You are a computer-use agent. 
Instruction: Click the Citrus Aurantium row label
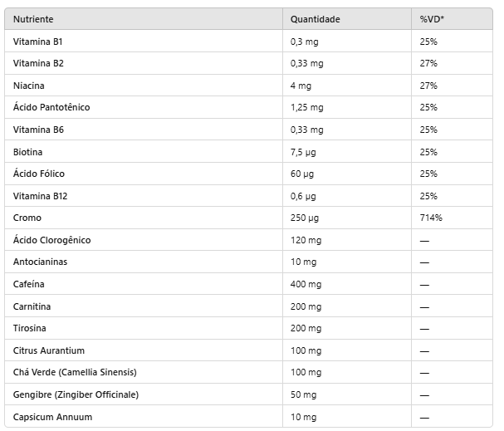click(x=49, y=350)
